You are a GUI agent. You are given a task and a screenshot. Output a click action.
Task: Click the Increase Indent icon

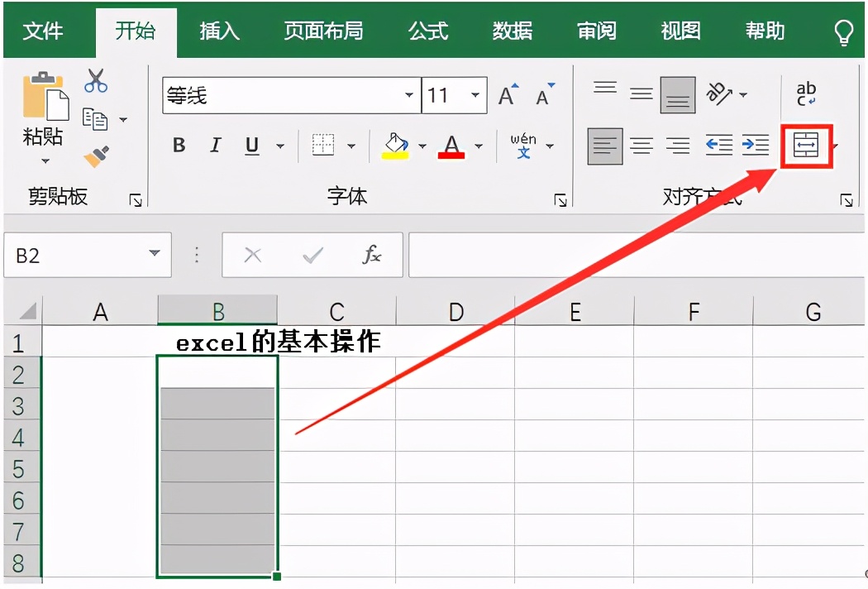click(x=755, y=146)
